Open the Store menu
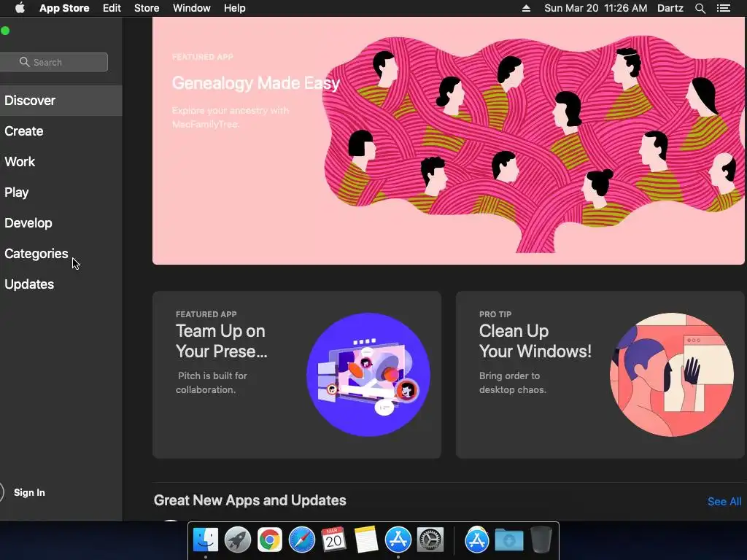747x560 pixels. [x=147, y=8]
